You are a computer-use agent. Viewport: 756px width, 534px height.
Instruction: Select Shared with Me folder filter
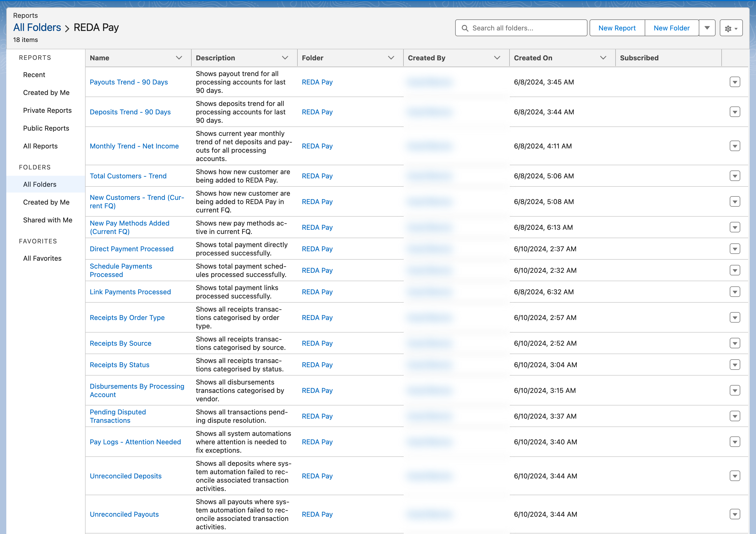[x=48, y=220]
